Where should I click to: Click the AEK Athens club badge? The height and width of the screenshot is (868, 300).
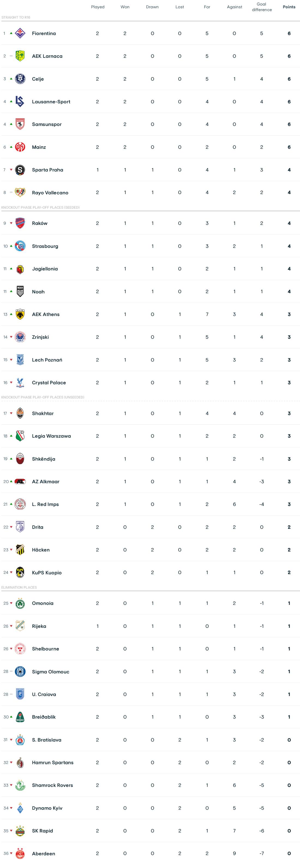[x=20, y=314]
